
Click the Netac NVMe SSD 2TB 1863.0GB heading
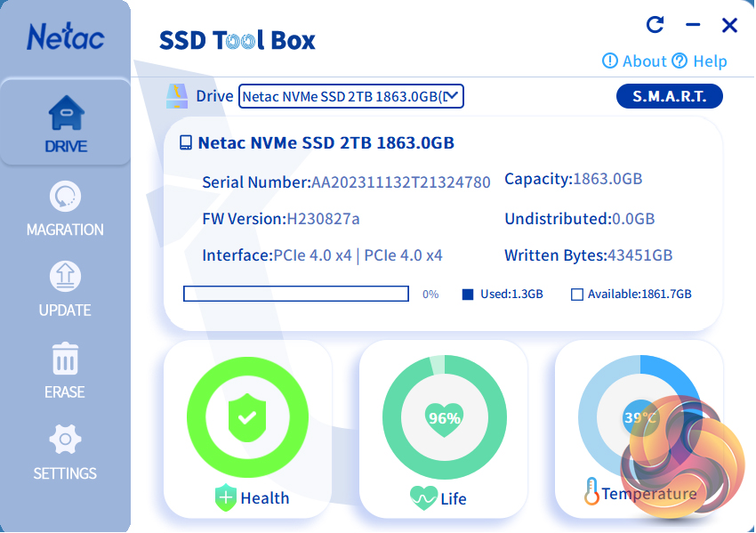click(x=326, y=142)
